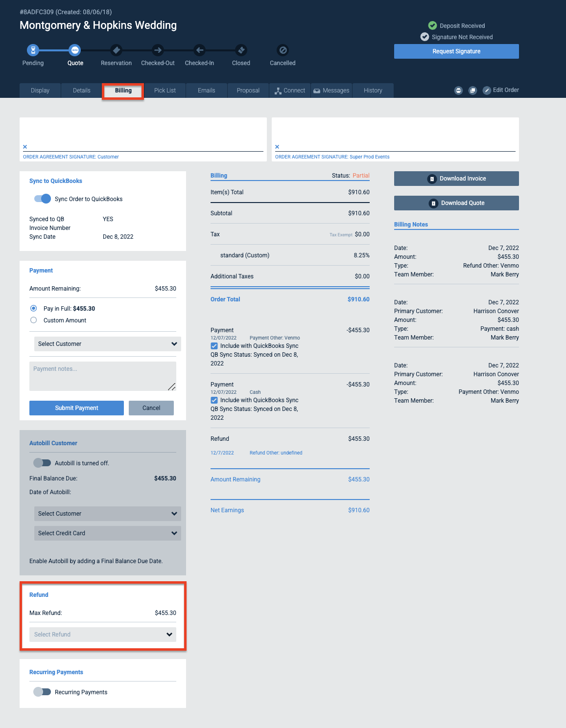Image resolution: width=566 pixels, height=728 pixels.
Task: Open the Select Credit Card dropdown
Action: pyautogui.click(x=108, y=533)
